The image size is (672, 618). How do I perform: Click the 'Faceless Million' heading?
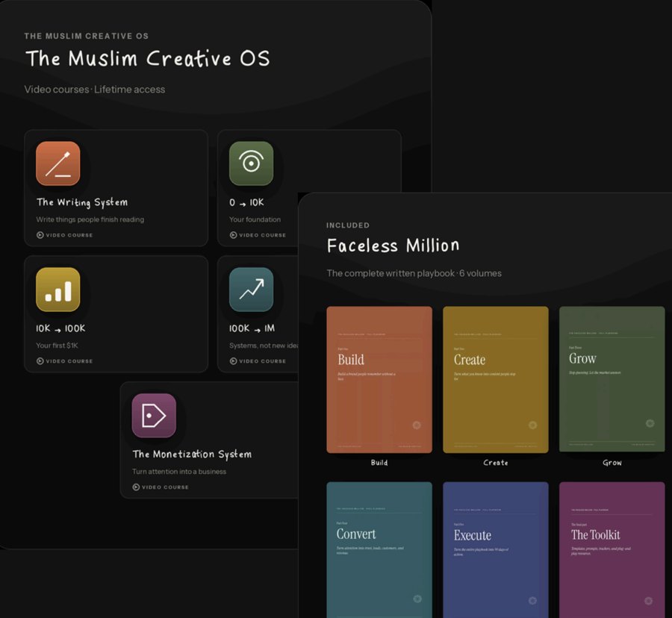coord(393,246)
